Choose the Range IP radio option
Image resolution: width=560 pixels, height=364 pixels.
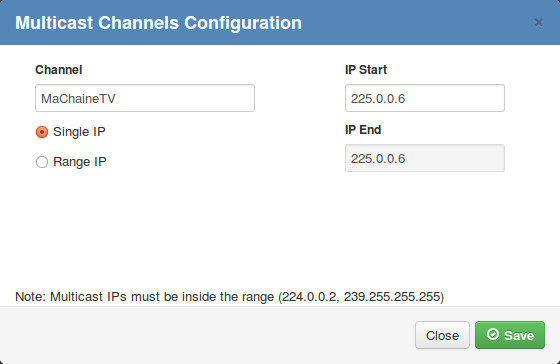coord(42,162)
